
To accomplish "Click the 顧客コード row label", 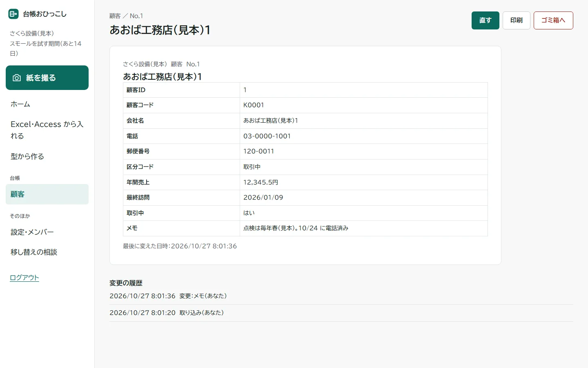I will tap(140, 105).
